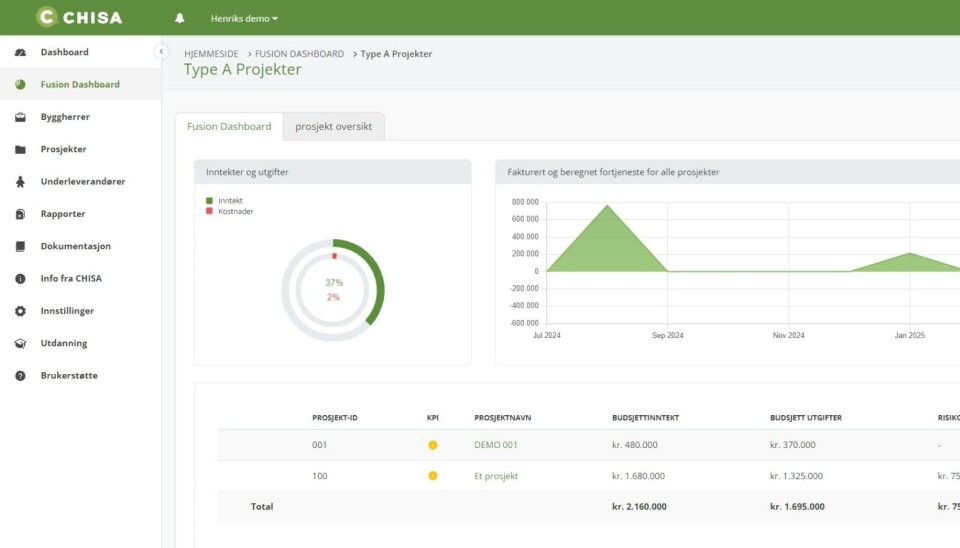Screen dimensions: 960x548
Task: Open Dokumentasjon in the sidebar
Action: pyautogui.click(x=75, y=246)
